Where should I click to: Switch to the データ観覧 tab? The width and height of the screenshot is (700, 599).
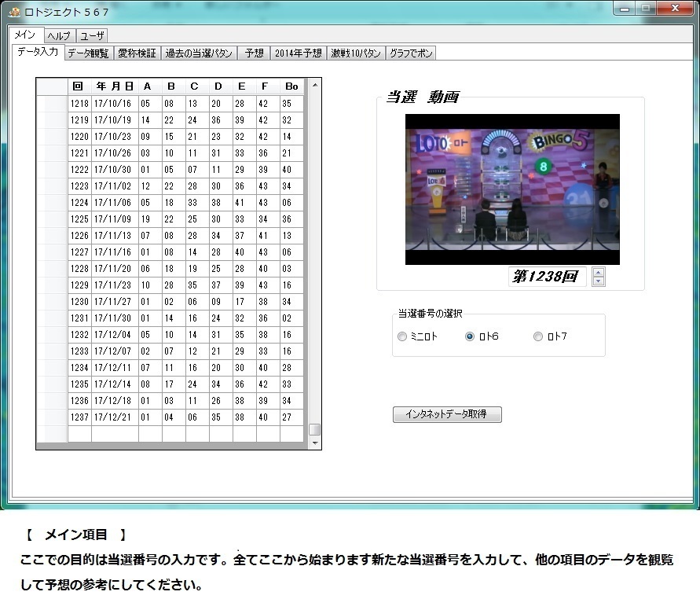pyautogui.click(x=89, y=53)
